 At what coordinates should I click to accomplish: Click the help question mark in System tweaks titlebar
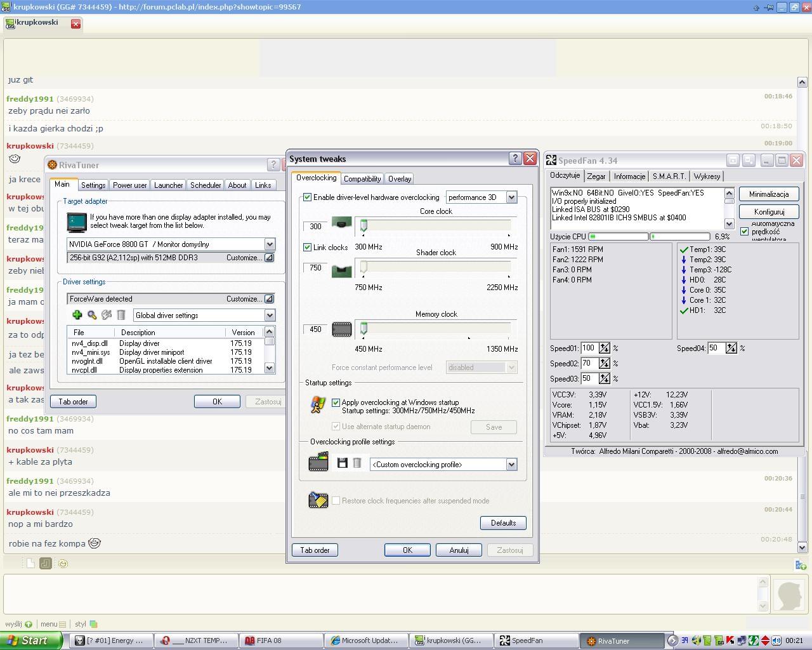[515, 159]
